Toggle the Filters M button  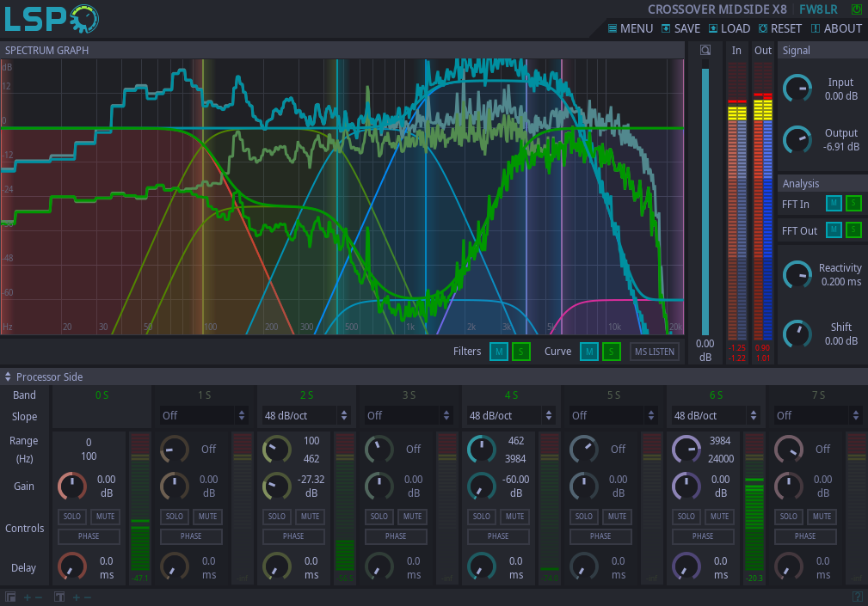499,352
